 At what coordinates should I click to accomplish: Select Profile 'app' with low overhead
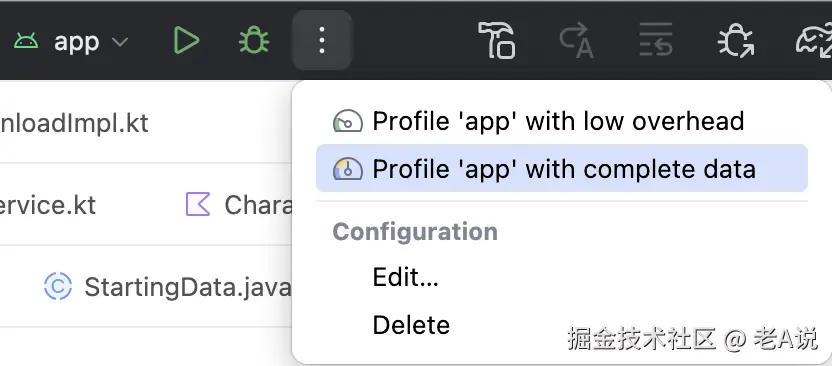tap(561, 121)
